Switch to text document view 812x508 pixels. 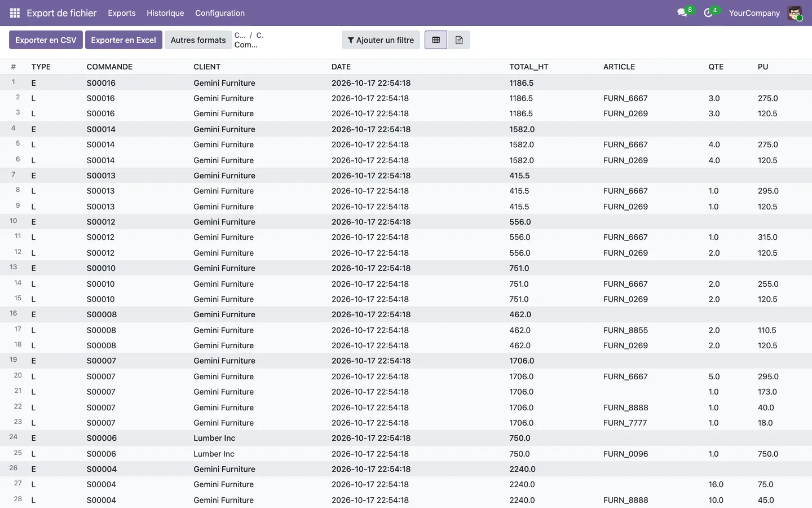pos(459,40)
